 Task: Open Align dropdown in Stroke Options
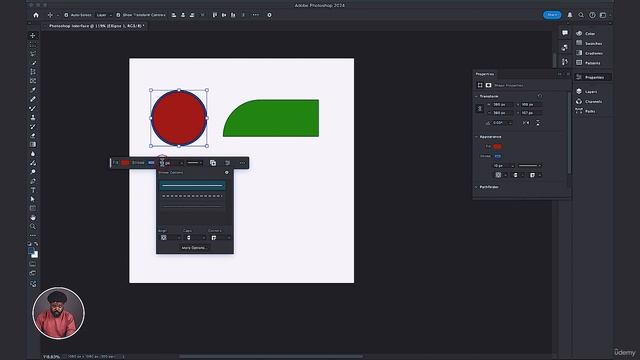tap(169, 238)
